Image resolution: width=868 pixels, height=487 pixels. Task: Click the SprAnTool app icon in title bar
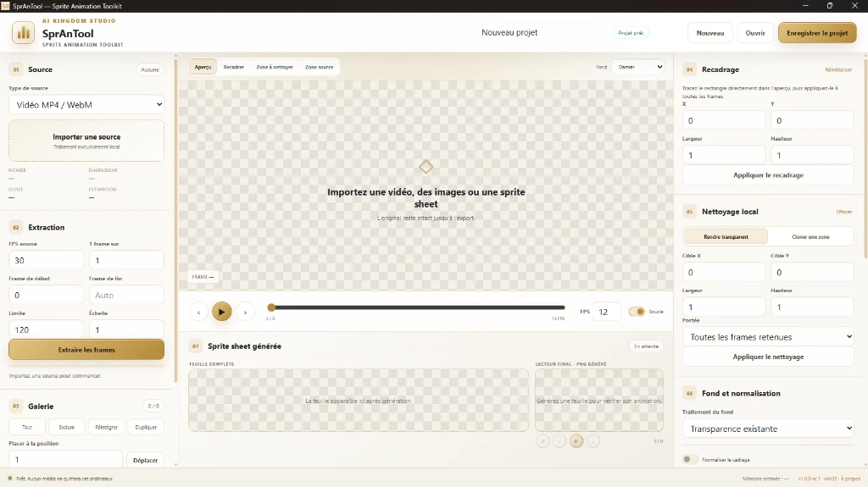click(6, 6)
